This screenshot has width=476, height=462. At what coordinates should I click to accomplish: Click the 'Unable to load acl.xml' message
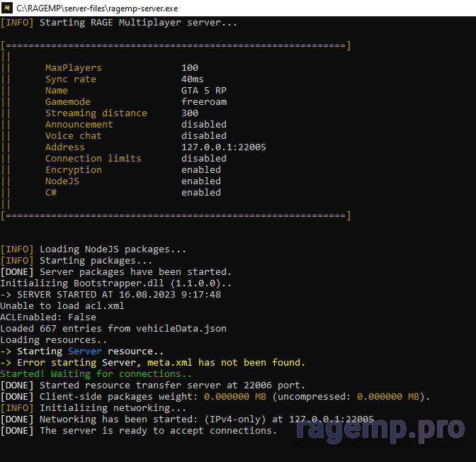pyautogui.click(x=62, y=306)
